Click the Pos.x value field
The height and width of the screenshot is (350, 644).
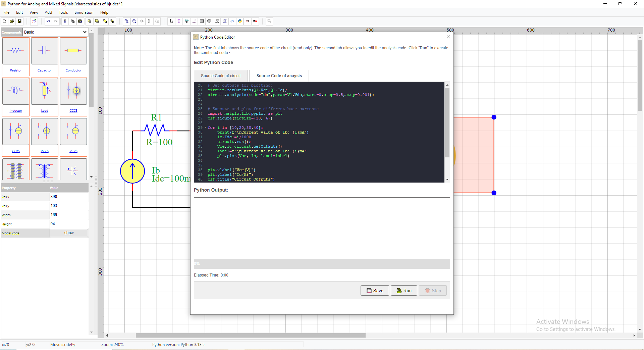point(69,197)
